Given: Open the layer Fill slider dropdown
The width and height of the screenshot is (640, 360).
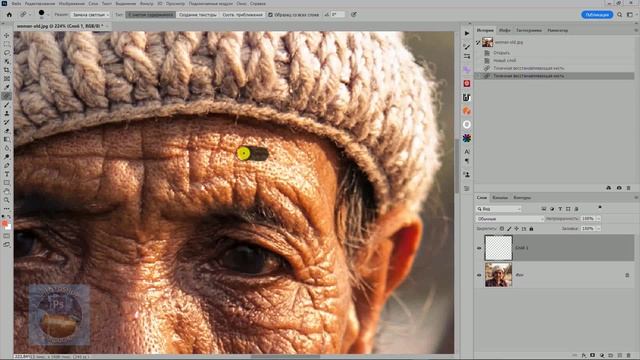Looking at the screenshot, I should click(598, 229).
